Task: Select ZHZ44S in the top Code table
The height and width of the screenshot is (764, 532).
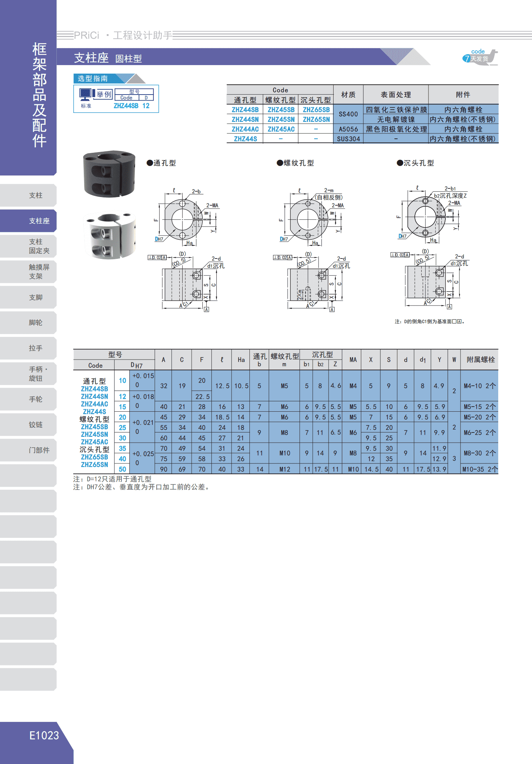Action: [246, 139]
